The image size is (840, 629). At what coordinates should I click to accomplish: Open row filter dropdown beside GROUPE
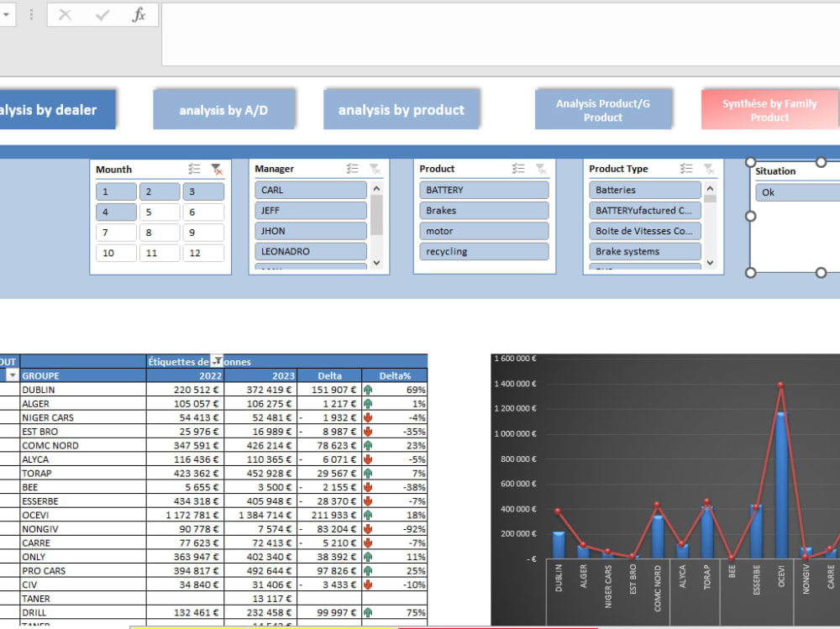12,375
